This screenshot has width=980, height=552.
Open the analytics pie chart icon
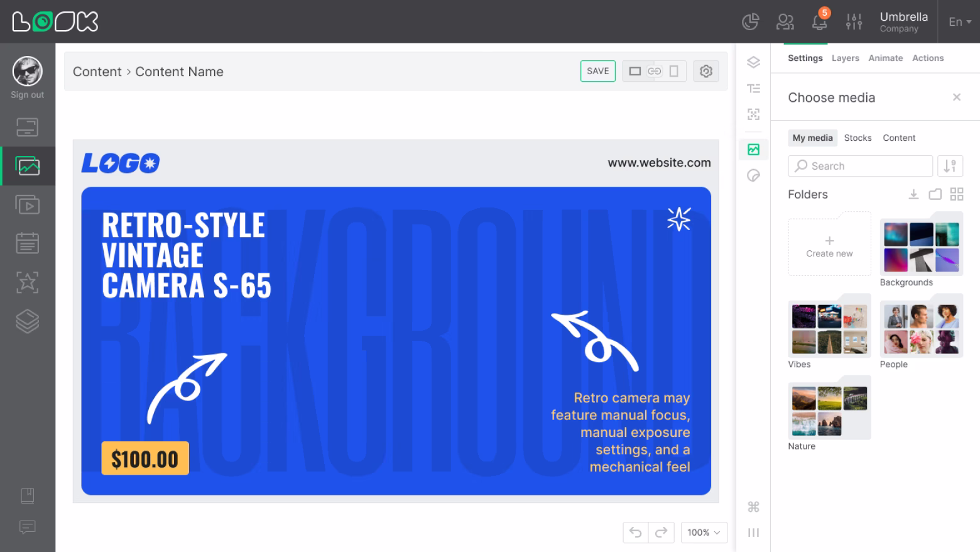point(750,22)
